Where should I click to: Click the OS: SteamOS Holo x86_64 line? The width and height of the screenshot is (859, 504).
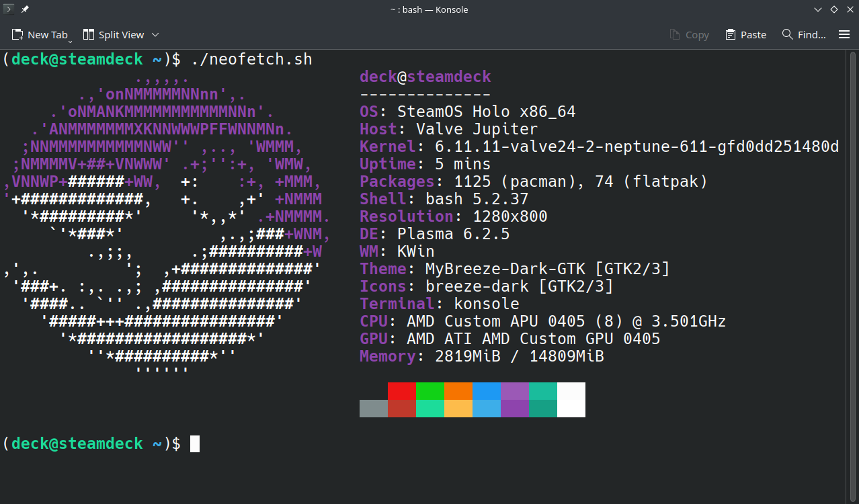point(468,112)
